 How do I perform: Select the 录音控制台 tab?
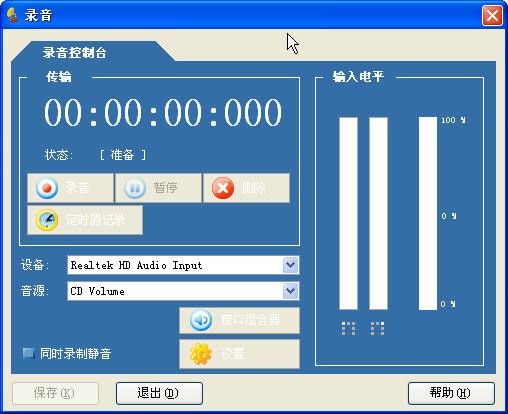[74, 53]
